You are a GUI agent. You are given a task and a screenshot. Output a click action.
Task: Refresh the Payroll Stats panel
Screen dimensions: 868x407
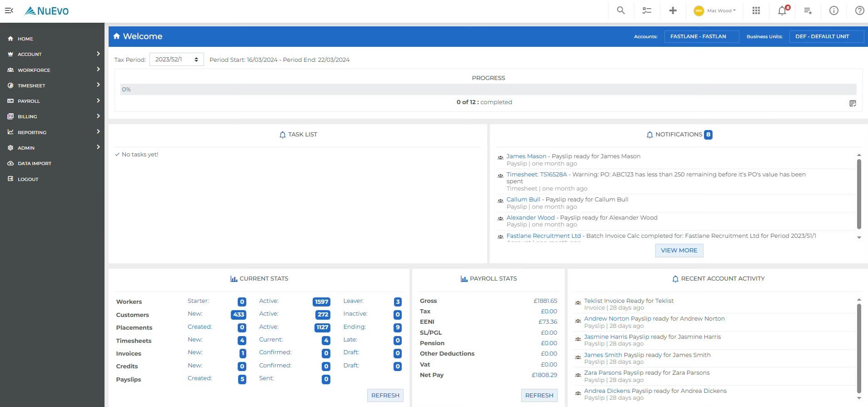click(539, 396)
